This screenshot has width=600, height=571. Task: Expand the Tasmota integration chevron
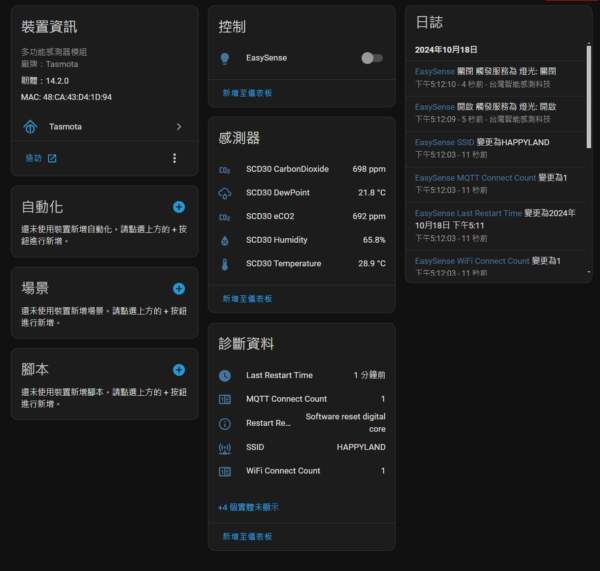click(179, 127)
